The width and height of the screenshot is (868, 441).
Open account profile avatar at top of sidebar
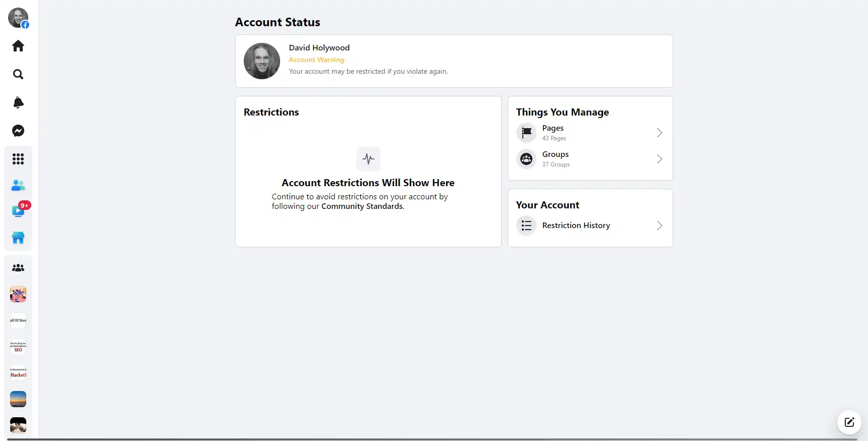click(x=18, y=18)
